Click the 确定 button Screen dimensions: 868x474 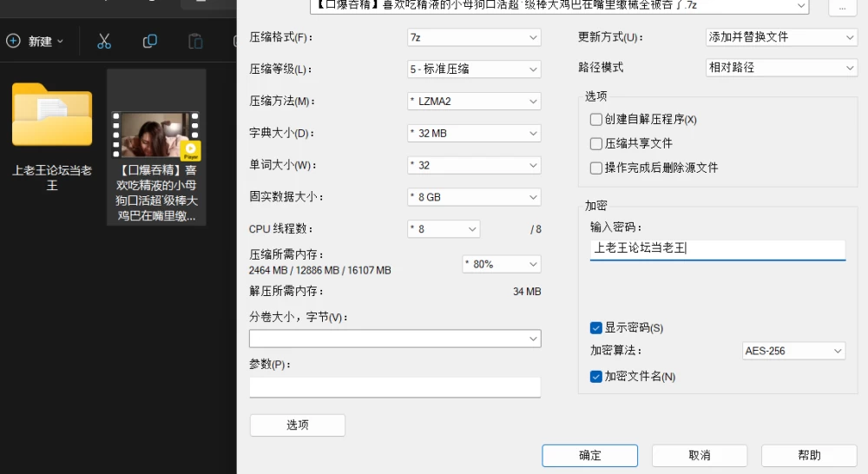point(589,455)
